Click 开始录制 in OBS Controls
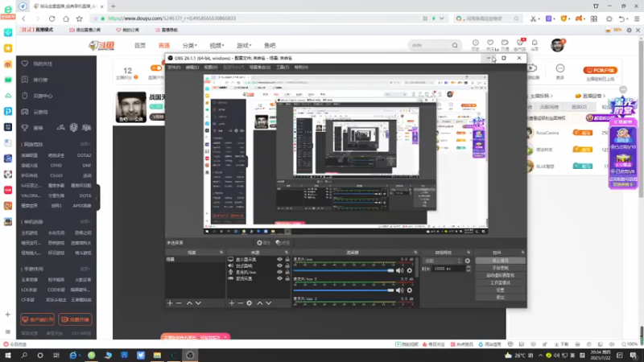Viewport: 644px width, 362px height. [500, 268]
